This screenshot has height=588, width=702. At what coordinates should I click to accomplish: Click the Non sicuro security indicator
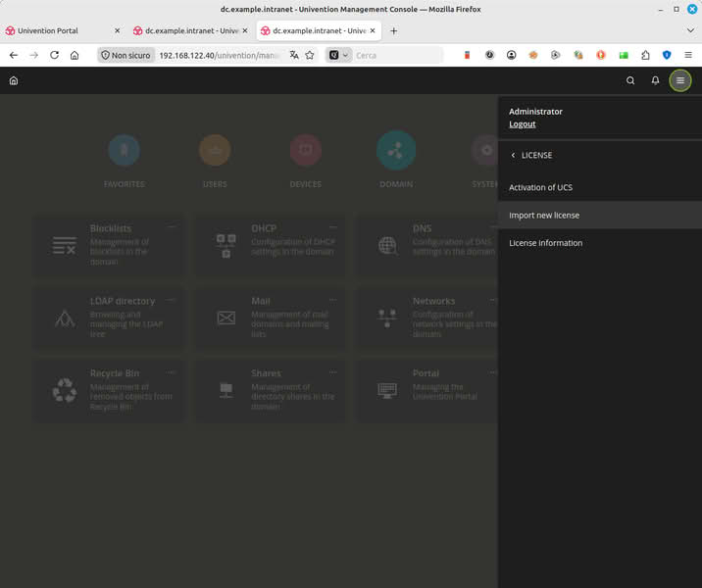coord(125,56)
